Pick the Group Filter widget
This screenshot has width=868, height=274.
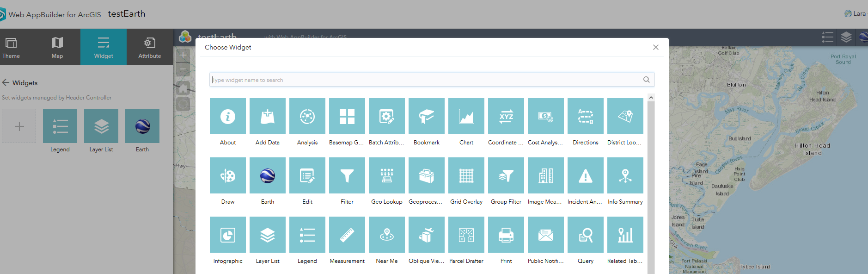[506, 175]
